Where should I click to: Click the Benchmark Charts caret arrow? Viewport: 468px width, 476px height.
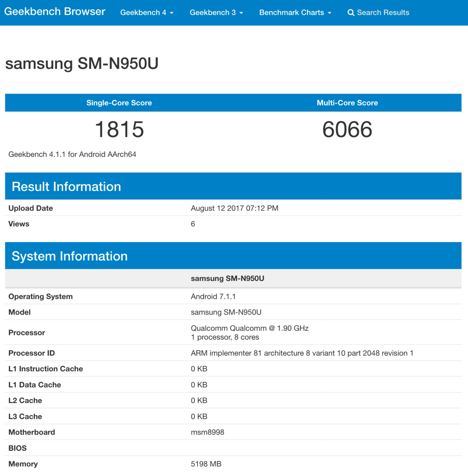(x=329, y=13)
